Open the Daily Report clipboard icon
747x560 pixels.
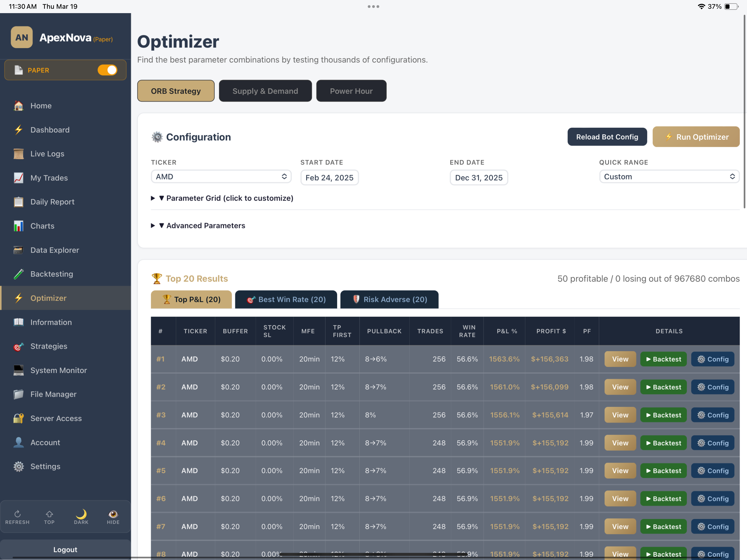tap(19, 202)
